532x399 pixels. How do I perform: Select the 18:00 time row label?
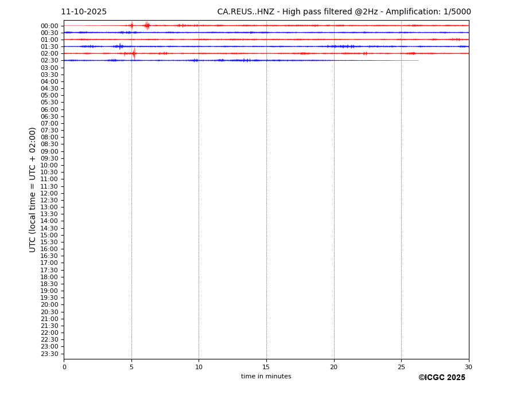[x=49, y=277]
